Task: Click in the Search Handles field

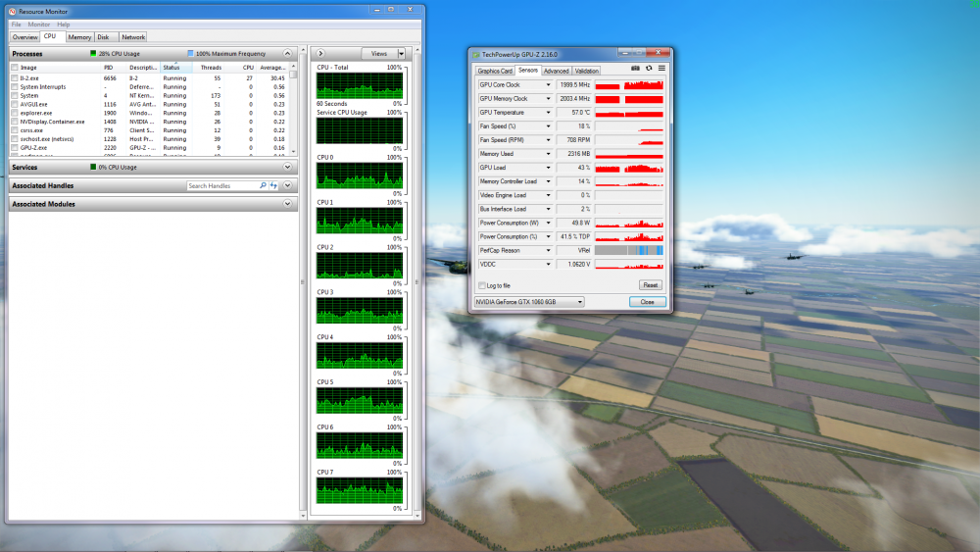Action: coord(222,185)
